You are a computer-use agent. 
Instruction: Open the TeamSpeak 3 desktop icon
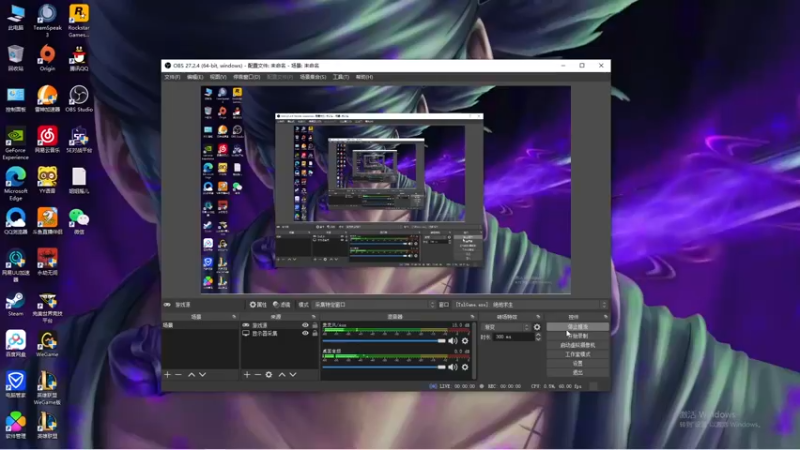point(47,20)
